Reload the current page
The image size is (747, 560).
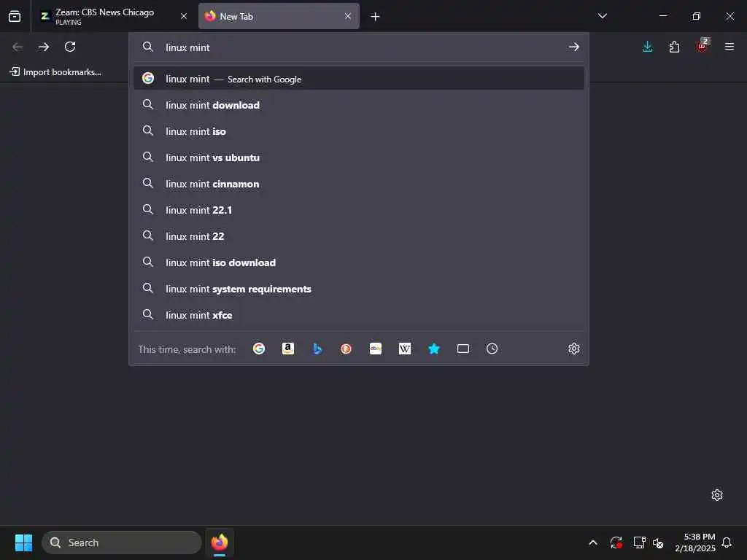pyautogui.click(x=70, y=47)
